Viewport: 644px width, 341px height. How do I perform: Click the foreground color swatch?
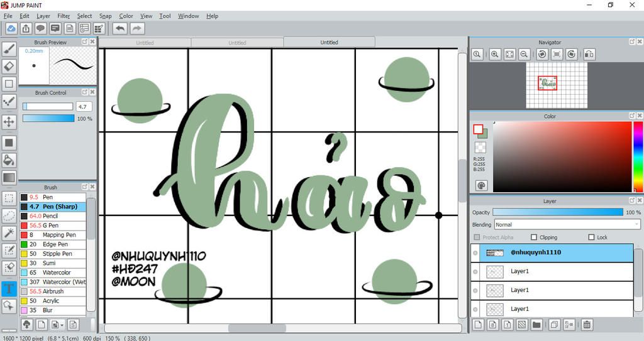click(x=478, y=129)
